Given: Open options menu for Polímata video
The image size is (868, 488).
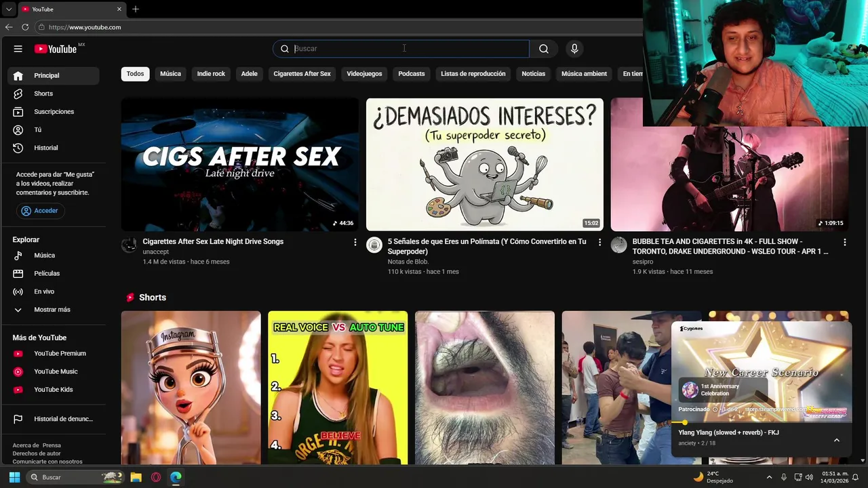Looking at the screenshot, I should (x=599, y=242).
